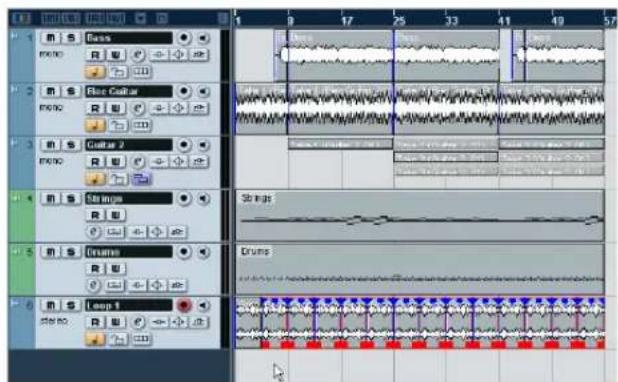
Task: Mute the Loop 1 track
Action: (x=50, y=306)
